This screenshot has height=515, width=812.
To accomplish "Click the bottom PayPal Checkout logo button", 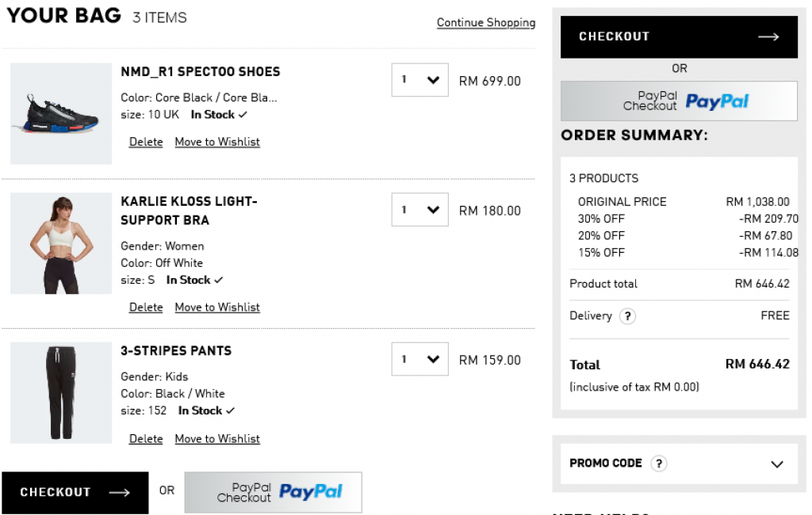I will [273, 492].
